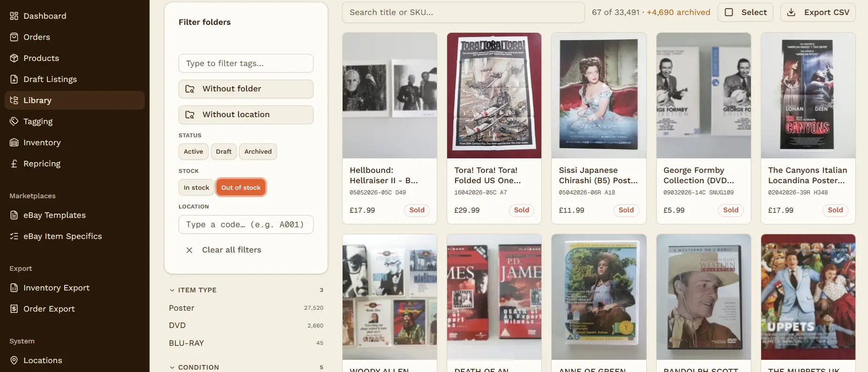Open the Locations system page
The height and width of the screenshot is (372, 868).
pos(75,360)
